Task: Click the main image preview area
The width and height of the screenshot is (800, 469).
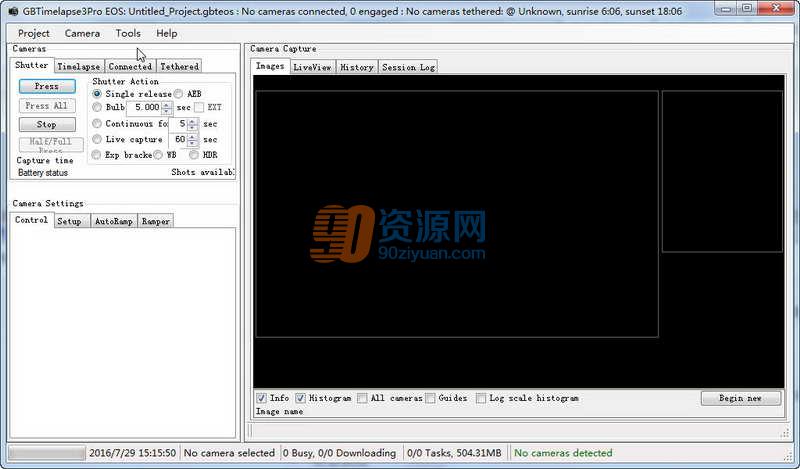Action: (x=457, y=214)
